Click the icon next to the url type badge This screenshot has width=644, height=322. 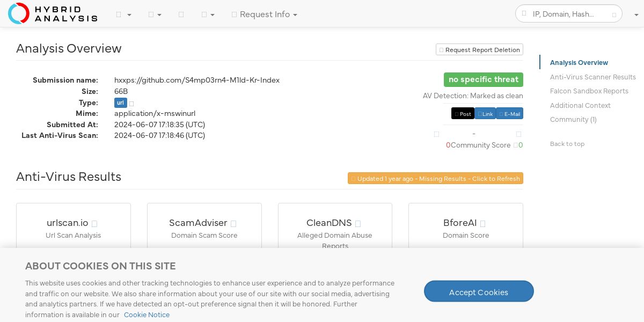(x=131, y=104)
